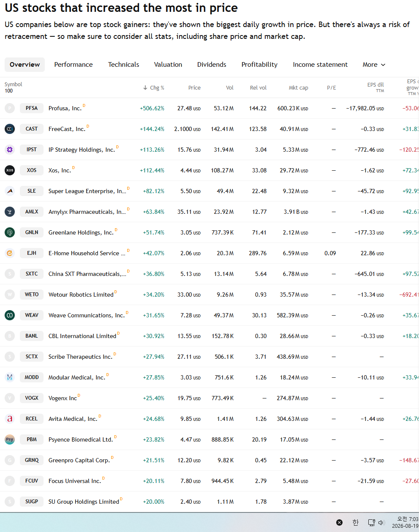Click the 289.76 relative volume value

(258, 254)
